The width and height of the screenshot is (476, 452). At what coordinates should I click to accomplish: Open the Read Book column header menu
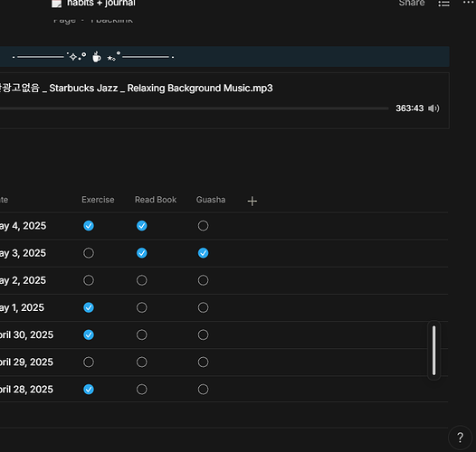click(x=156, y=200)
